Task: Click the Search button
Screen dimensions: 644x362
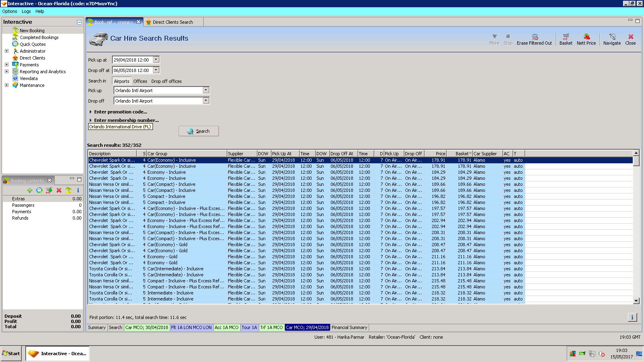Action: coord(199,131)
